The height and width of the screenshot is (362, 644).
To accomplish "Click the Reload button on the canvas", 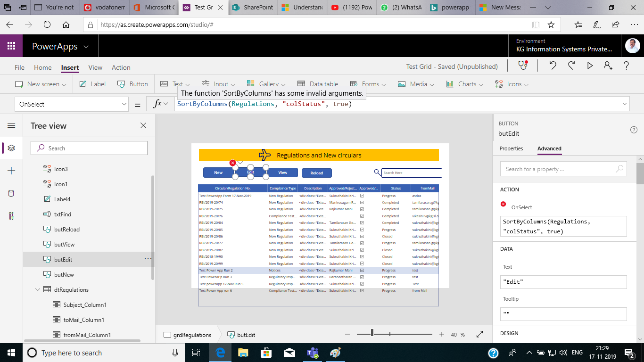I will point(316,173).
